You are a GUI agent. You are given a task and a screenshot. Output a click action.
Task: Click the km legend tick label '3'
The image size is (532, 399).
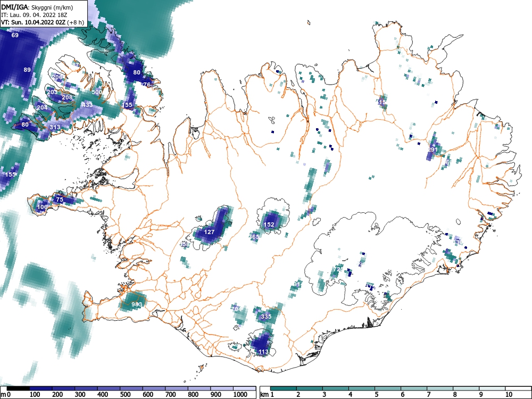point(324,394)
